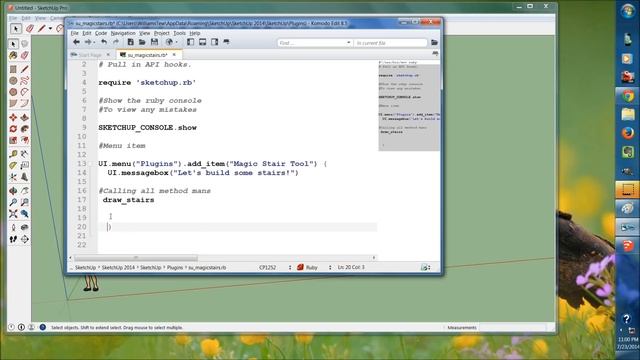Undo last edit in Komodo toolbar

point(104,42)
